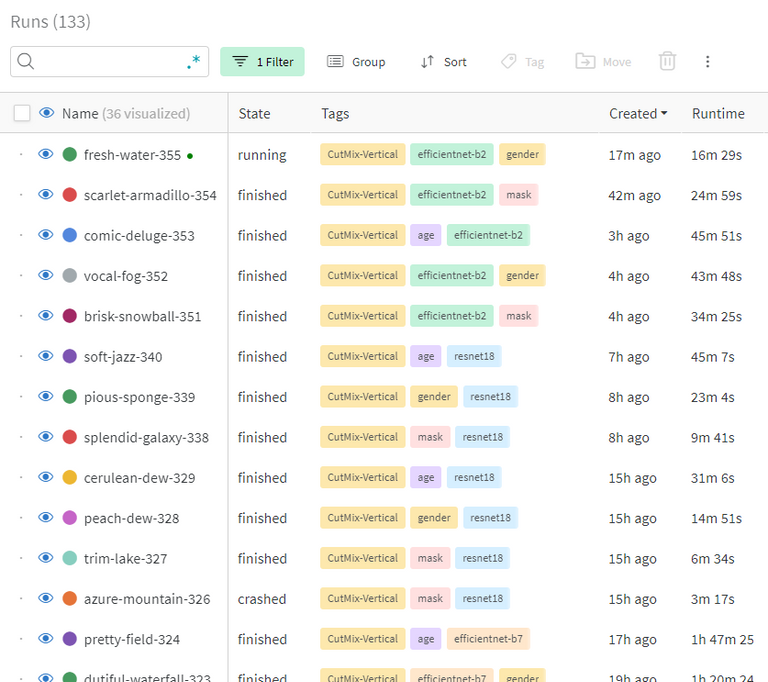
Task: Click the yellow dot of cerulean-dew-329
Action: (x=70, y=477)
